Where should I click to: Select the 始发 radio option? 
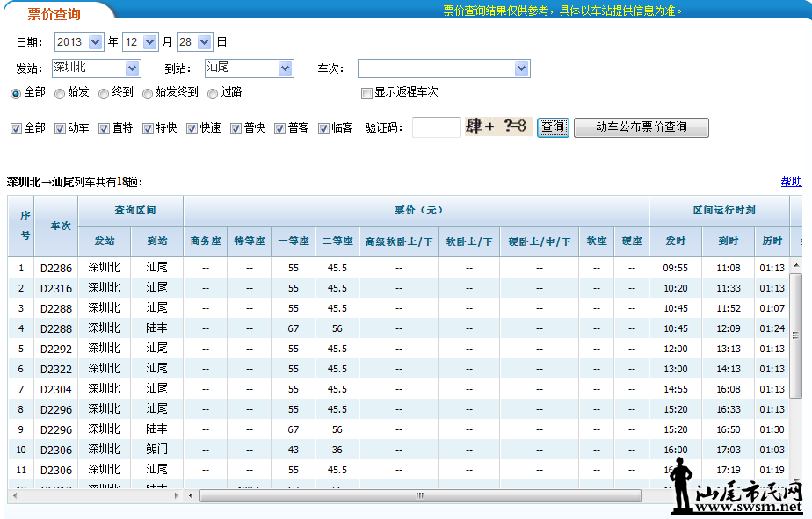pyautogui.click(x=60, y=92)
